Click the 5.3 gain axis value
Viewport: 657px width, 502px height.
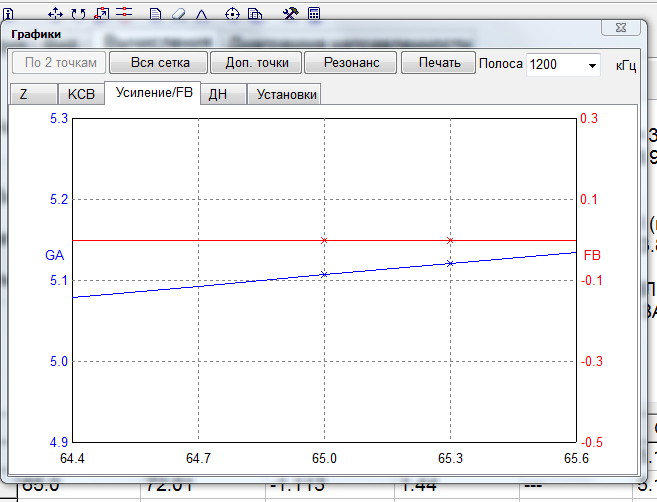point(59,119)
